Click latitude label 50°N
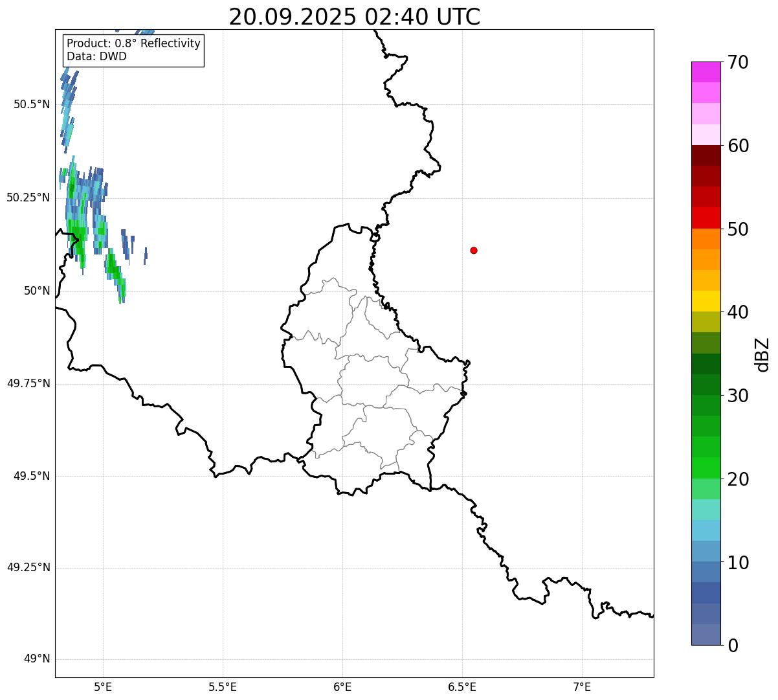The height and width of the screenshot is (700, 778). pos(37,291)
